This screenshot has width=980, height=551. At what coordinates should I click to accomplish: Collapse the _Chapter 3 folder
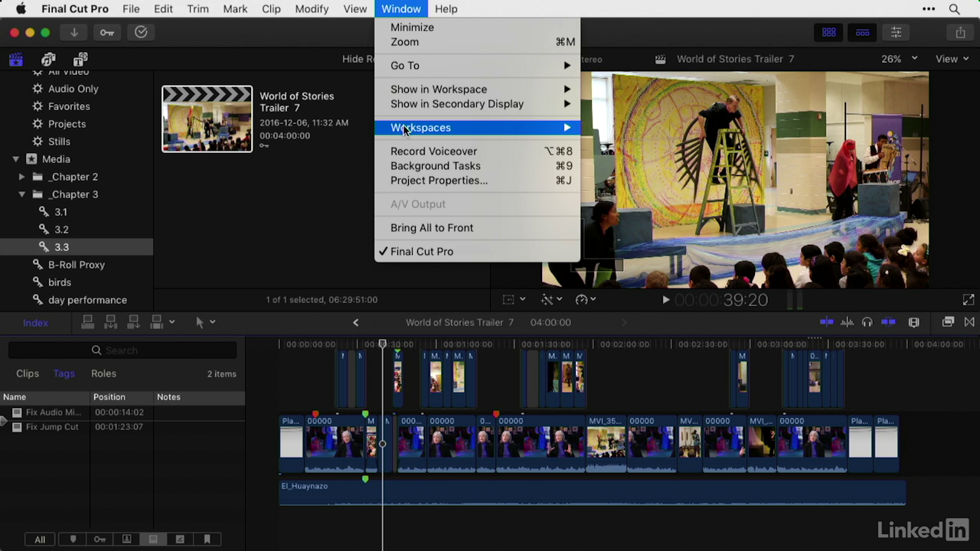(21, 194)
